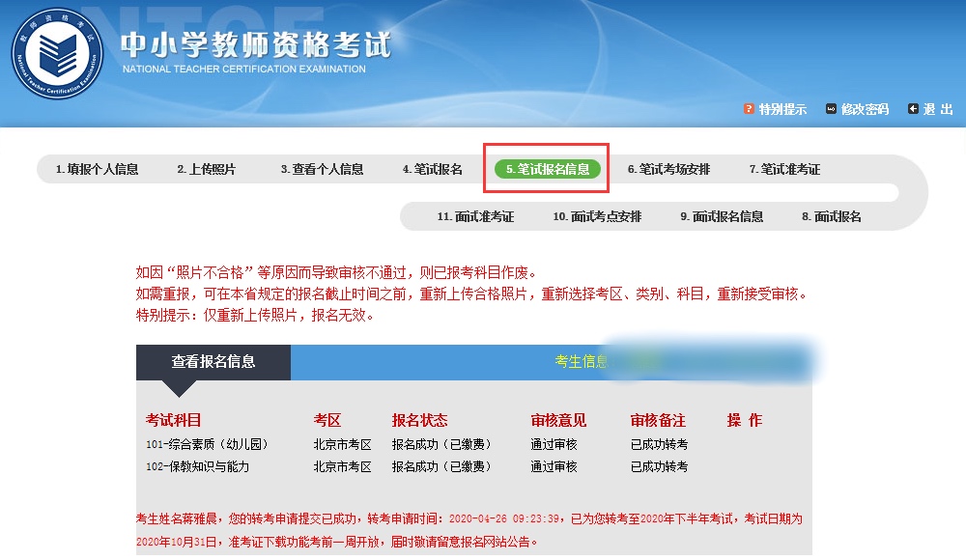The height and width of the screenshot is (560, 966).
Task: Select the 查看报名信息 panel tab
Action: coord(213,362)
